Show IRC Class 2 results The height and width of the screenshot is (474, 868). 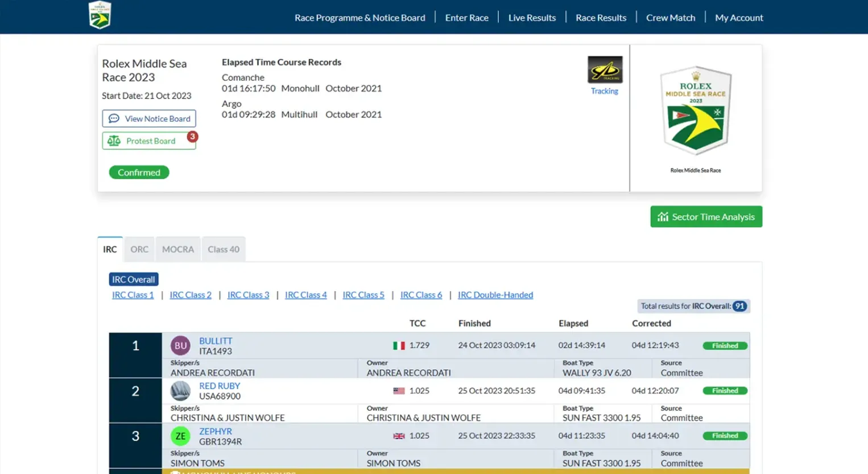coord(191,295)
